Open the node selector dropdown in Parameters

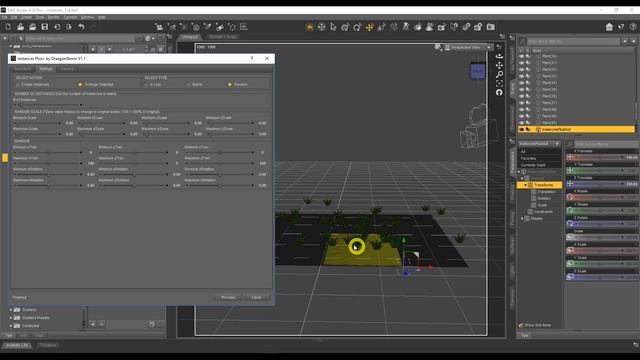(539, 144)
